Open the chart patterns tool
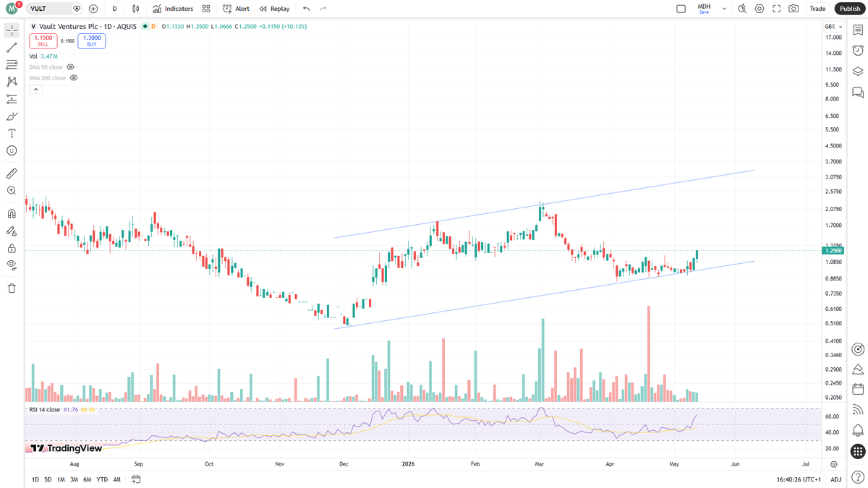This screenshot has height=488, width=868. [x=12, y=82]
